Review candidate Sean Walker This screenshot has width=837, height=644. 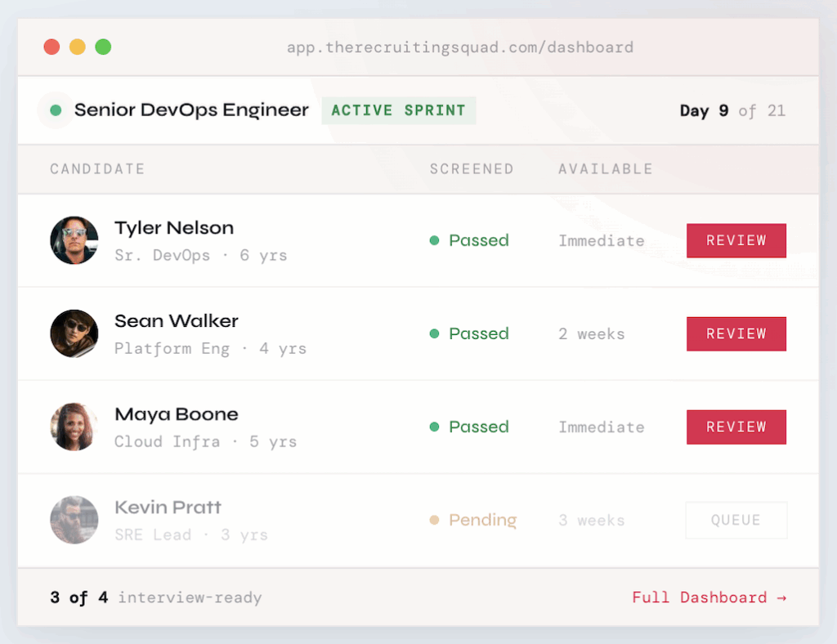[x=736, y=334]
